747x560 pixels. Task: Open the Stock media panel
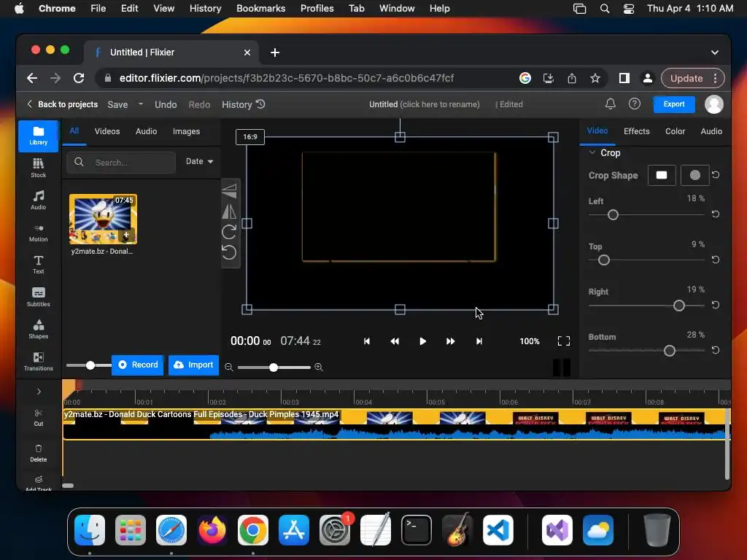click(38, 168)
